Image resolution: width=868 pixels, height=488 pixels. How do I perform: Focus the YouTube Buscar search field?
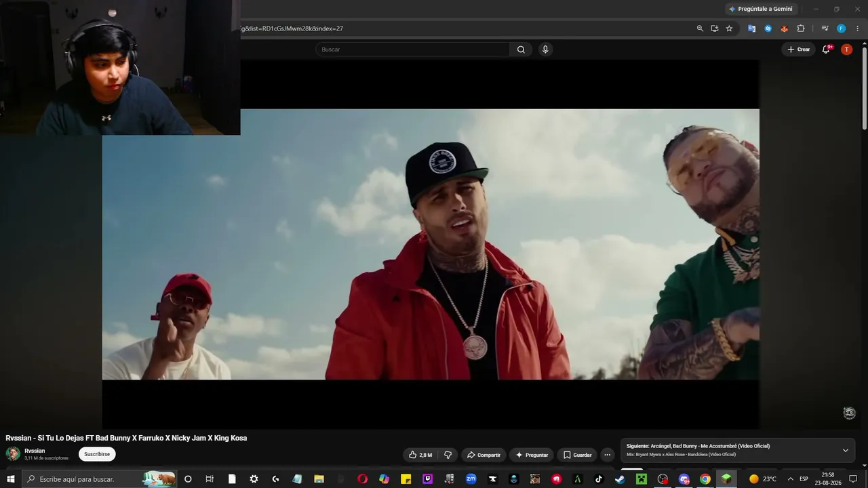click(x=412, y=49)
